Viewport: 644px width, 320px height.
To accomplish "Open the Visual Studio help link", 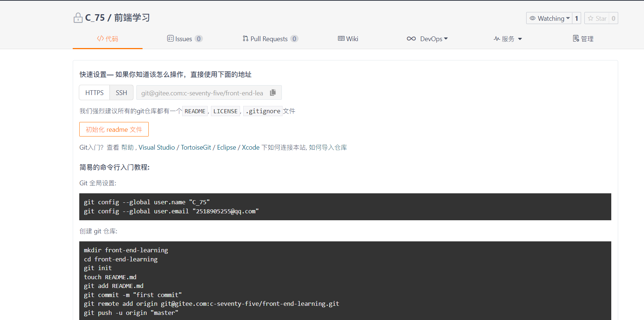I will 157,147.
